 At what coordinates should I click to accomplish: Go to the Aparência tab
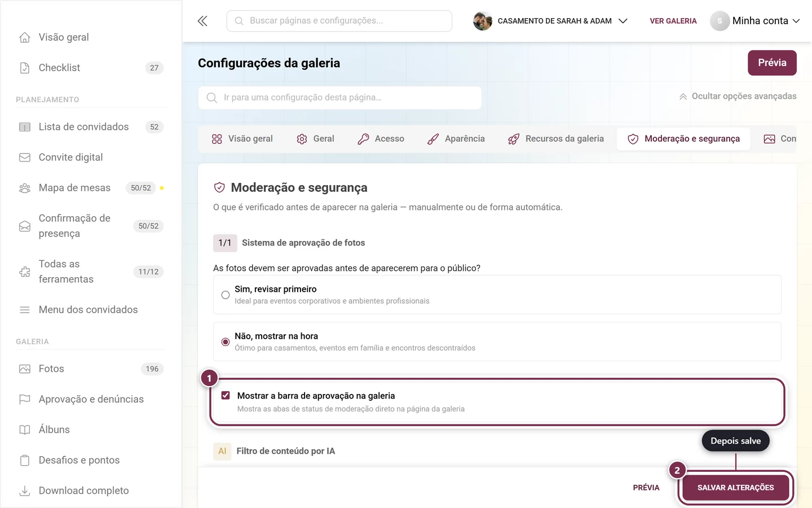tap(456, 139)
